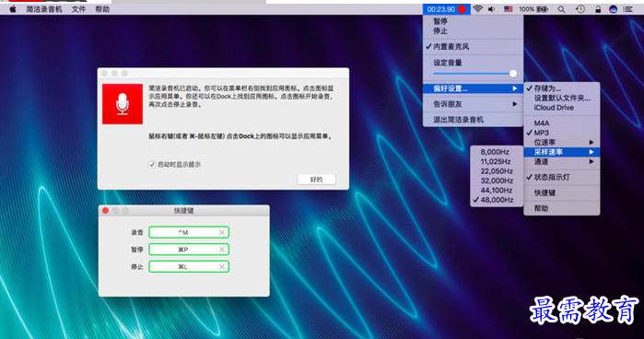
Task: Clear the 录音 shortcut with its X
Action: pos(222,232)
